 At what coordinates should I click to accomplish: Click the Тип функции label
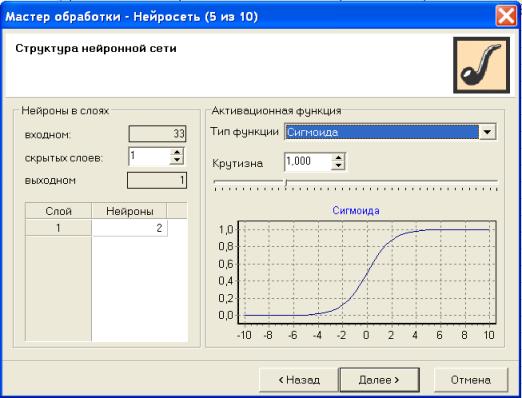[x=244, y=132]
